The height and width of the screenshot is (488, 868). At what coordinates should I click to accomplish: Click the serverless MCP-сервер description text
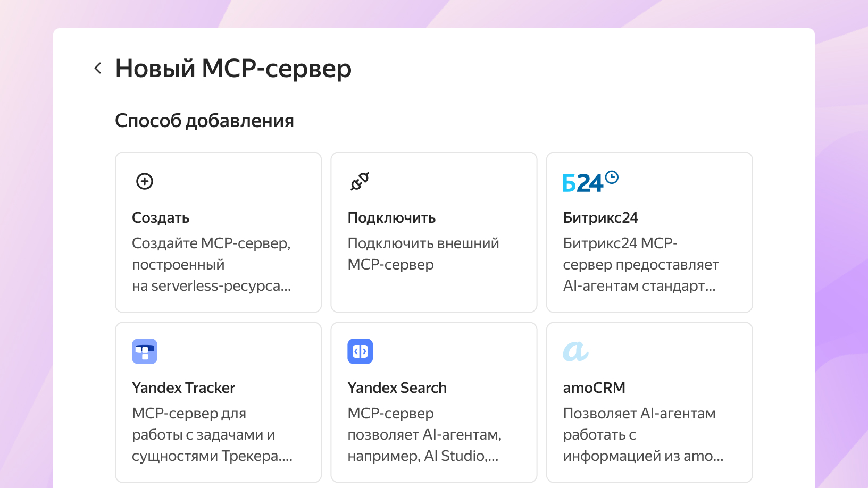212,265
